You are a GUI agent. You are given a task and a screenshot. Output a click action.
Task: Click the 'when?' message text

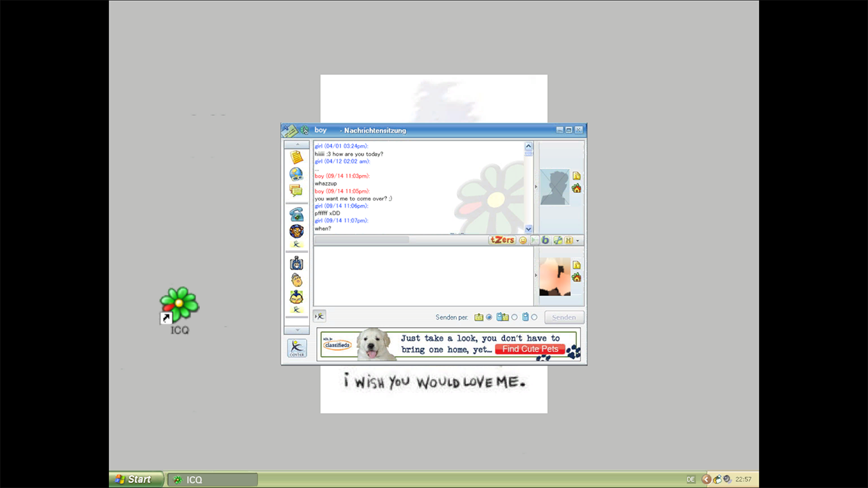[x=323, y=229]
